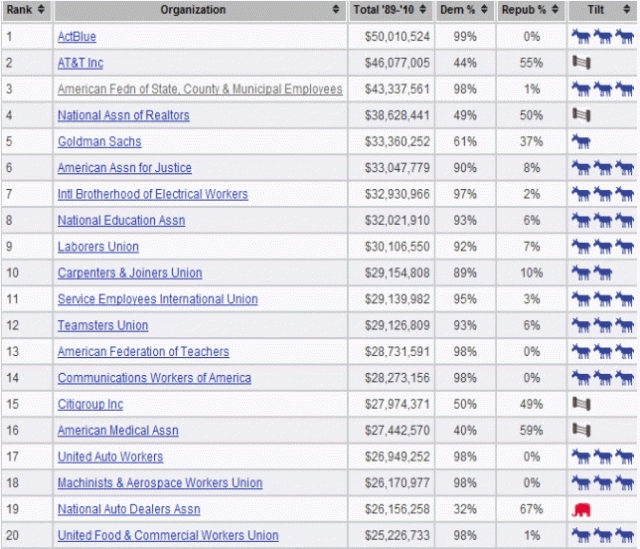Viewport: 640px width, 549px height.
Task: Click the donkey tilt icon for Goldman Sachs
Action: tap(580, 142)
